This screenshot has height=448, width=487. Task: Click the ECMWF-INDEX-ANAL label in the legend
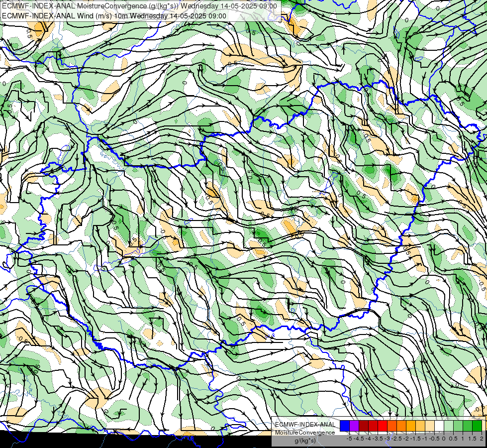pos(305,425)
